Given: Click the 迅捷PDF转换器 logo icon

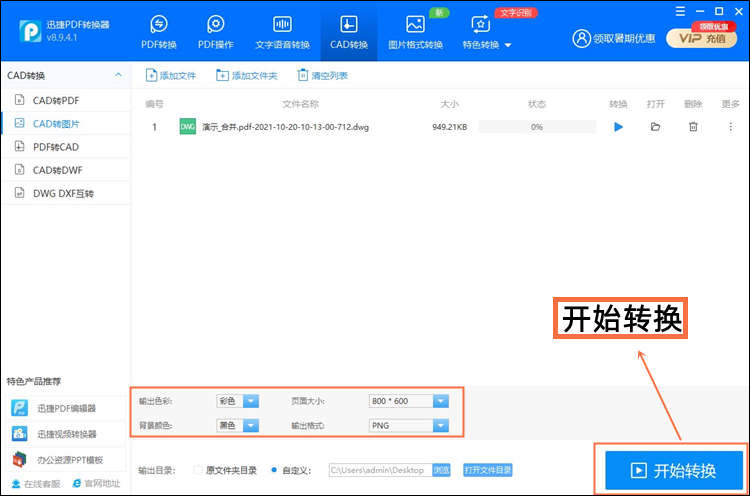Looking at the screenshot, I should coord(30,31).
